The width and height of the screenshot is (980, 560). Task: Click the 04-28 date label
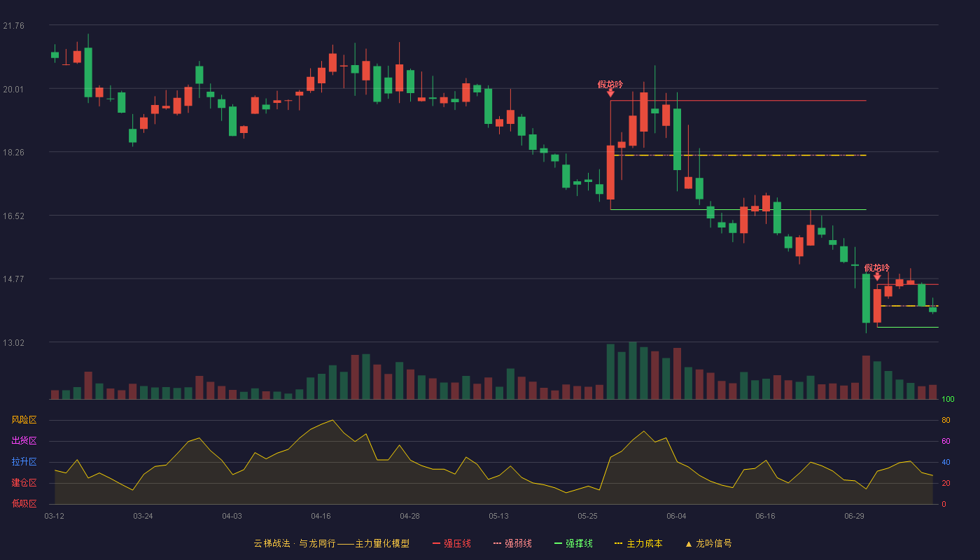(409, 516)
